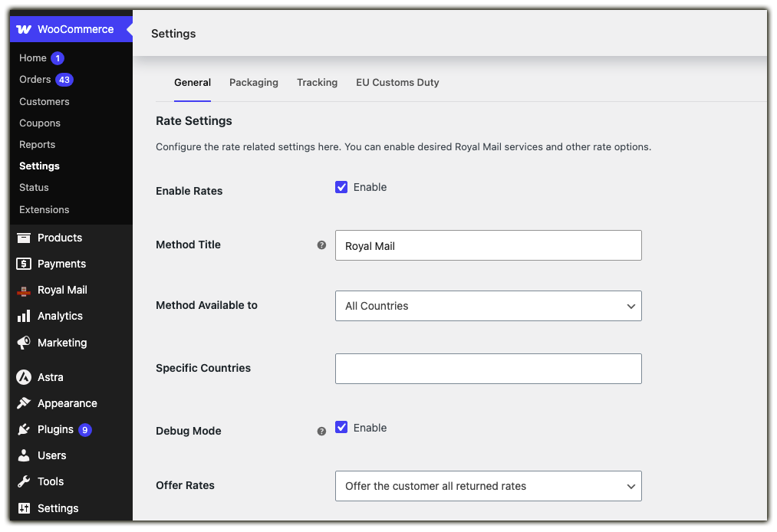Viewport: 777px width, 532px height.
Task: Open the Orders submenu item
Action: tap(35, 80)
